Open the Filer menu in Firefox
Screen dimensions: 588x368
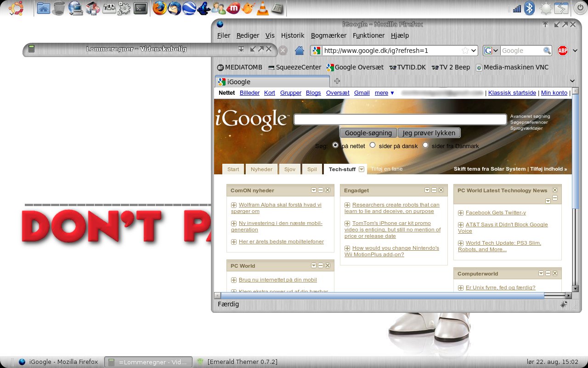(224, 35)
